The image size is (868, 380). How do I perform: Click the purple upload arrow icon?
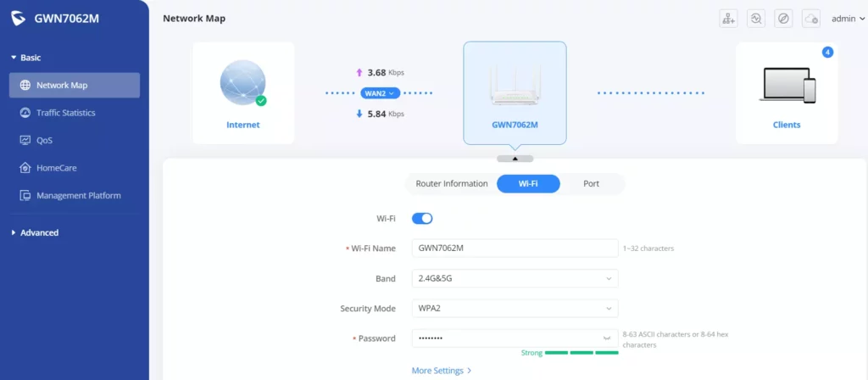click(x=359, y=73)
